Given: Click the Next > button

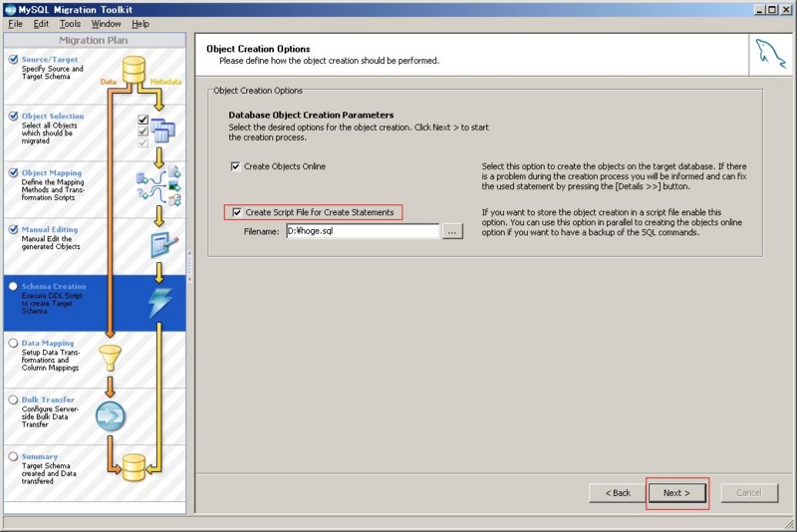Looking at the screenshot, I should (x=676, y=493).
